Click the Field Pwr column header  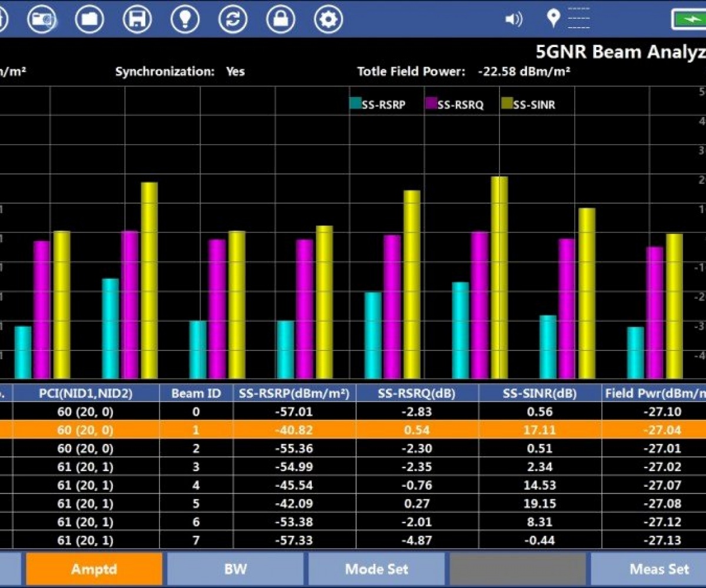point(654,393)
